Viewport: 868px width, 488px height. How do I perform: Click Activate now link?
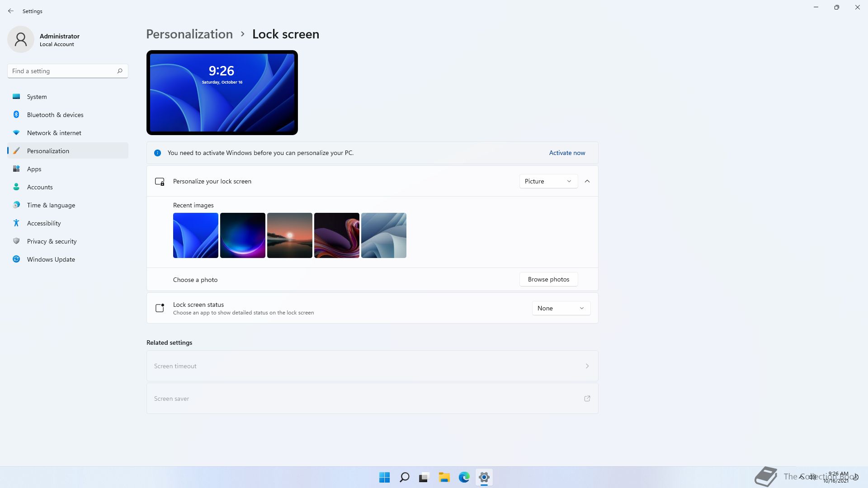(567, 153)
